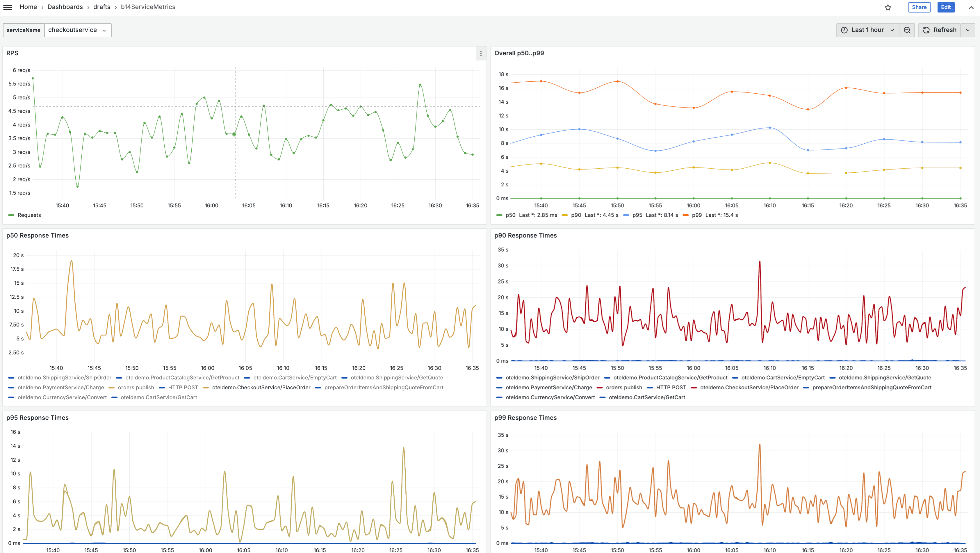Click the three-dot menu on RPS panel

[481, 54]
